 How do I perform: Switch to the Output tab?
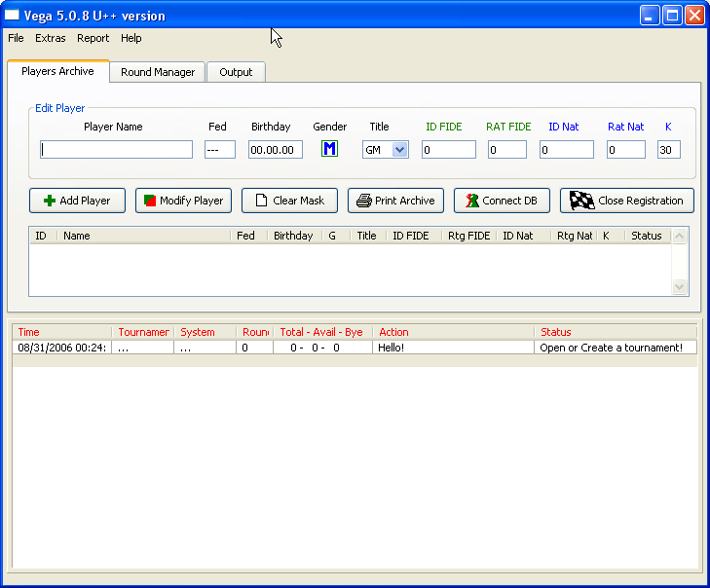pyautogui.click(x=236, y=72)
